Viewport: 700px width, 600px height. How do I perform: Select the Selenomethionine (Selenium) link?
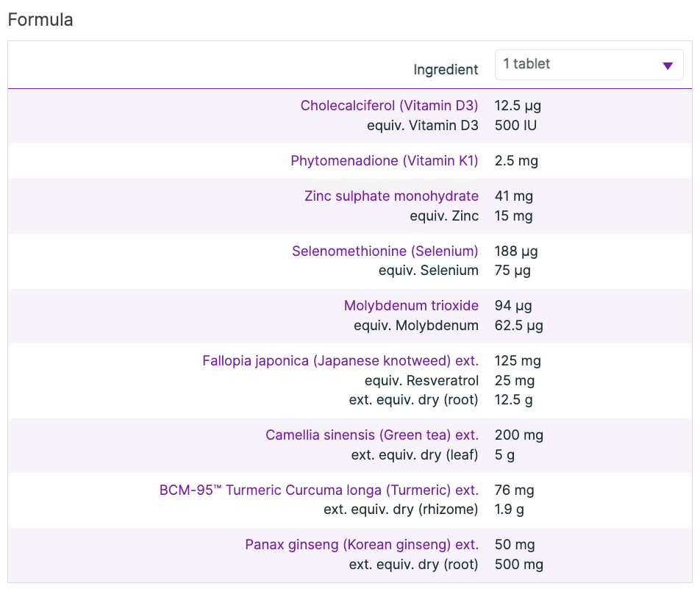385,251
